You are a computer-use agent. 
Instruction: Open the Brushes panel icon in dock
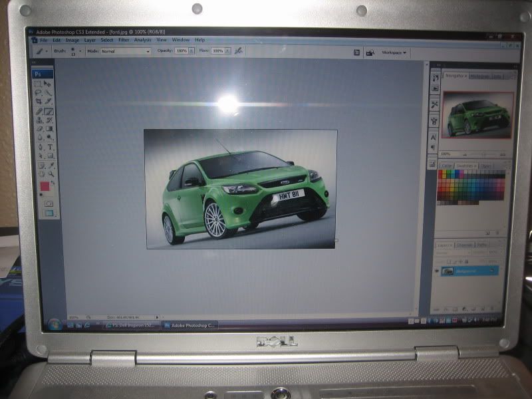click(434, 120)
